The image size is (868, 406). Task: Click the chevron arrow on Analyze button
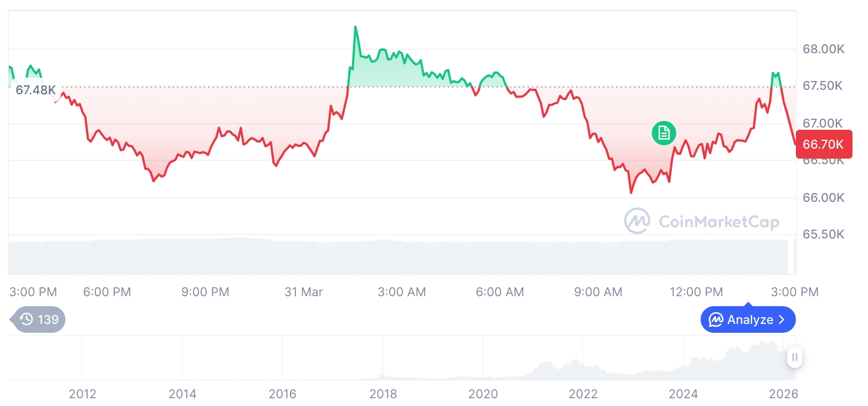(x=782, y=320)
